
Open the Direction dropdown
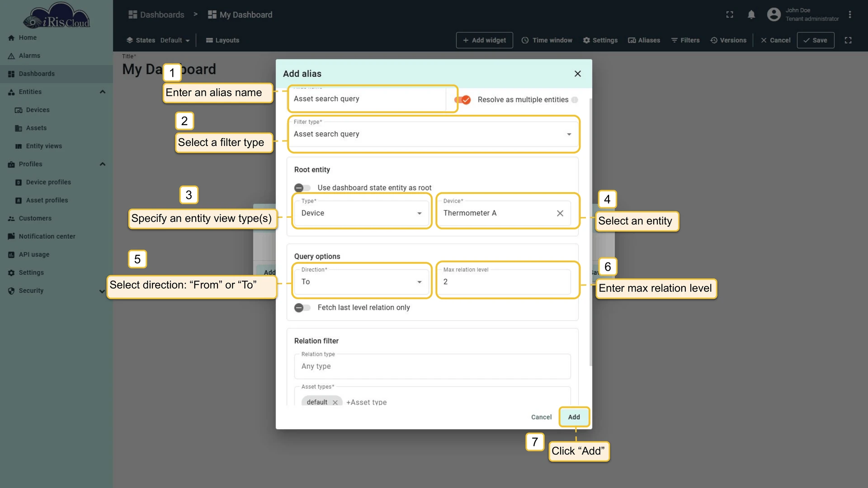pyautogui.click(x=362, y=282)
